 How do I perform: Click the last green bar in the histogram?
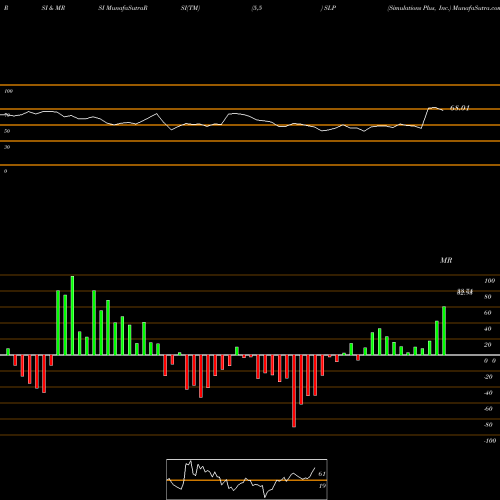tap(444, 331)
